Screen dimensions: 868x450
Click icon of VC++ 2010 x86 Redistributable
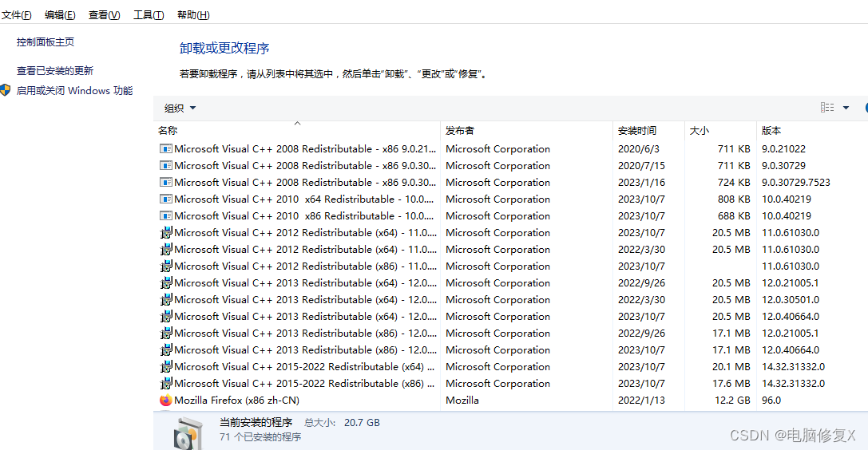pyautogui.click(x=165, y=215)
